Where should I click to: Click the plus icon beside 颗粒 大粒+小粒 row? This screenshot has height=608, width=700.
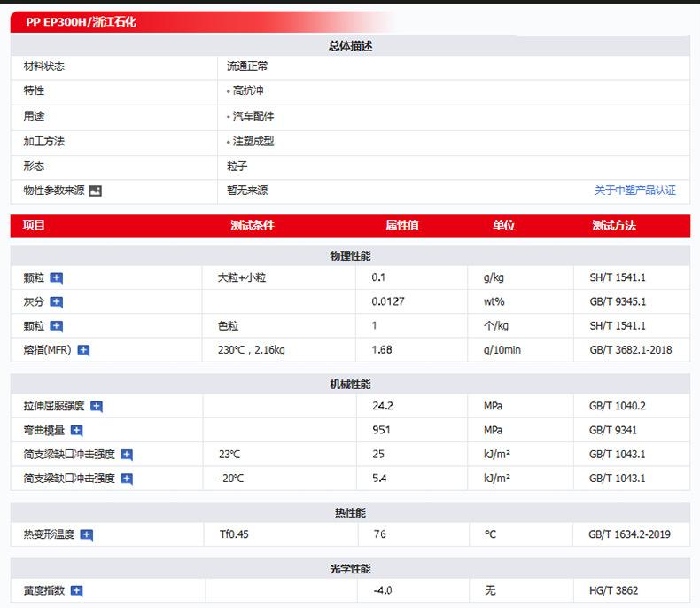click(x=56, y=278)
